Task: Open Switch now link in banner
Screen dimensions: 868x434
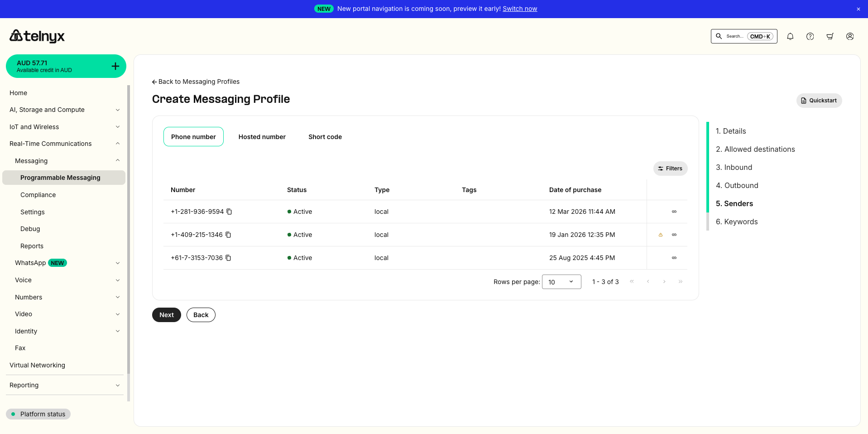Action: pyautogui.click(x=519, y=9)
